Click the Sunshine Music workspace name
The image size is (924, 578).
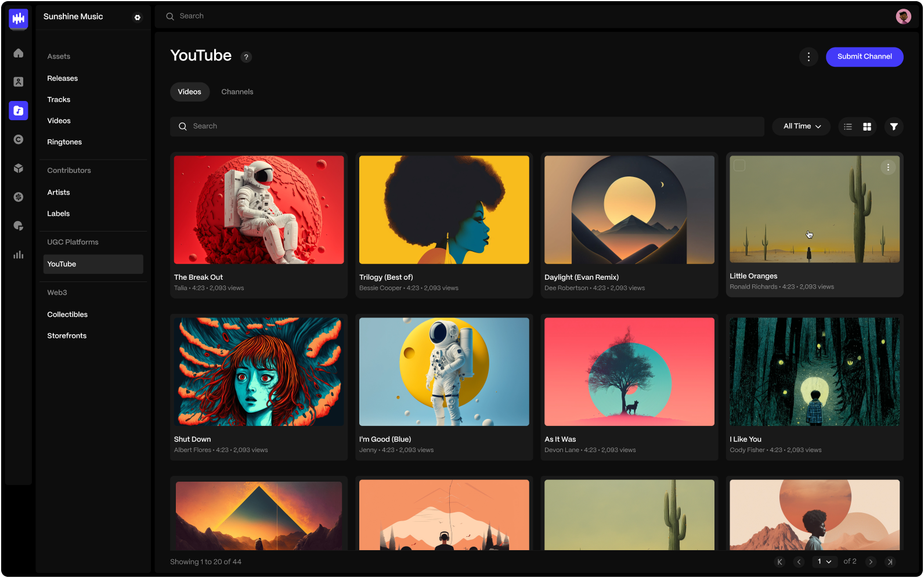point(73,17)
